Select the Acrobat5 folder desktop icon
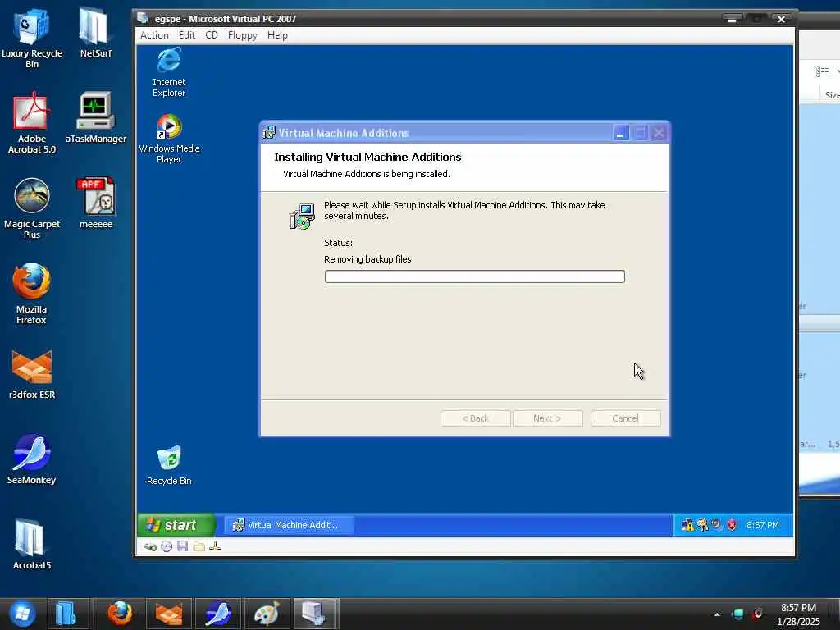This screenshot has height=630, width=840. (32, 545)
